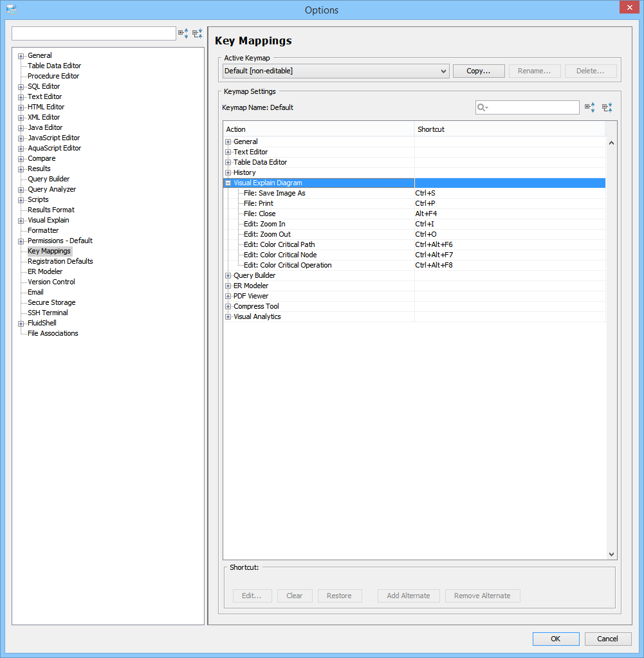Select Table Data Editor in left tree
The image size is (644, 658).
click(54, 66)
